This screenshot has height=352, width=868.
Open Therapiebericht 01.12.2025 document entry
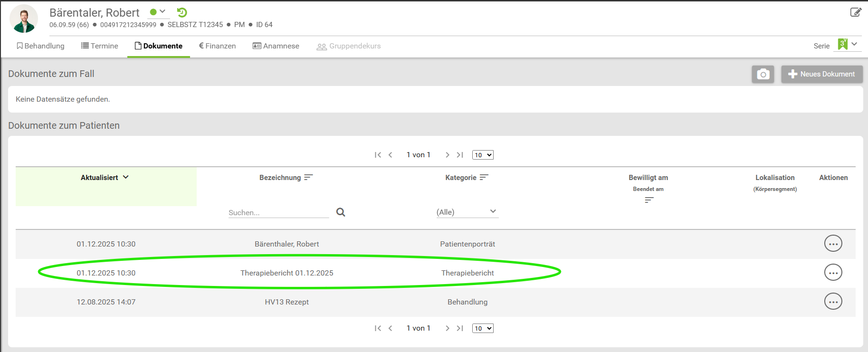(286, 273)
